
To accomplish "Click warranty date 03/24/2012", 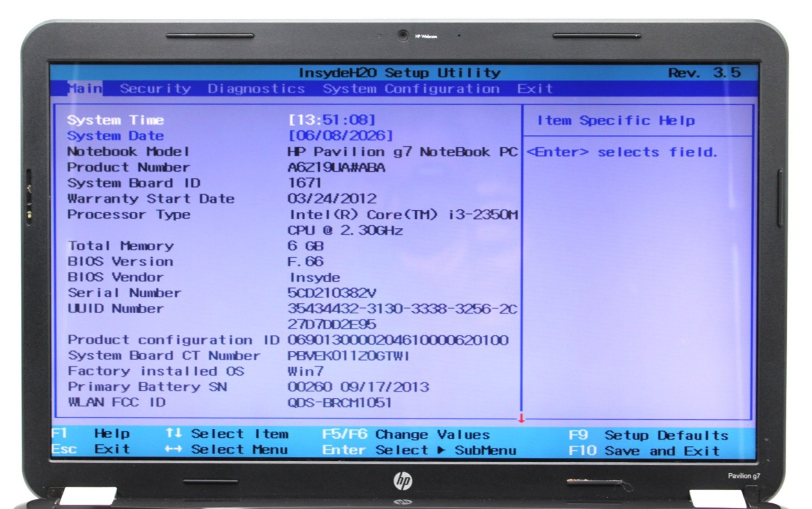I will (332, 199).
